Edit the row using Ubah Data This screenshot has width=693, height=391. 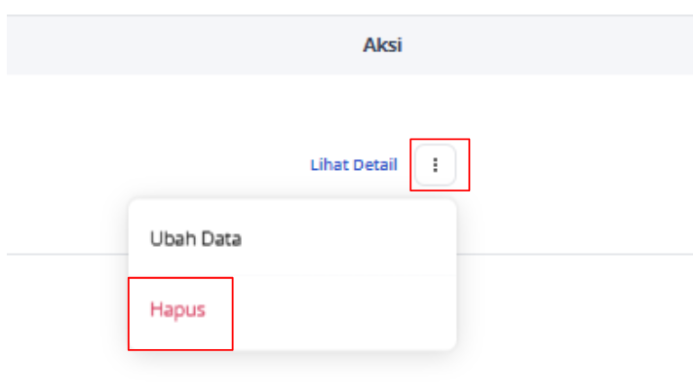pos(292,239)
